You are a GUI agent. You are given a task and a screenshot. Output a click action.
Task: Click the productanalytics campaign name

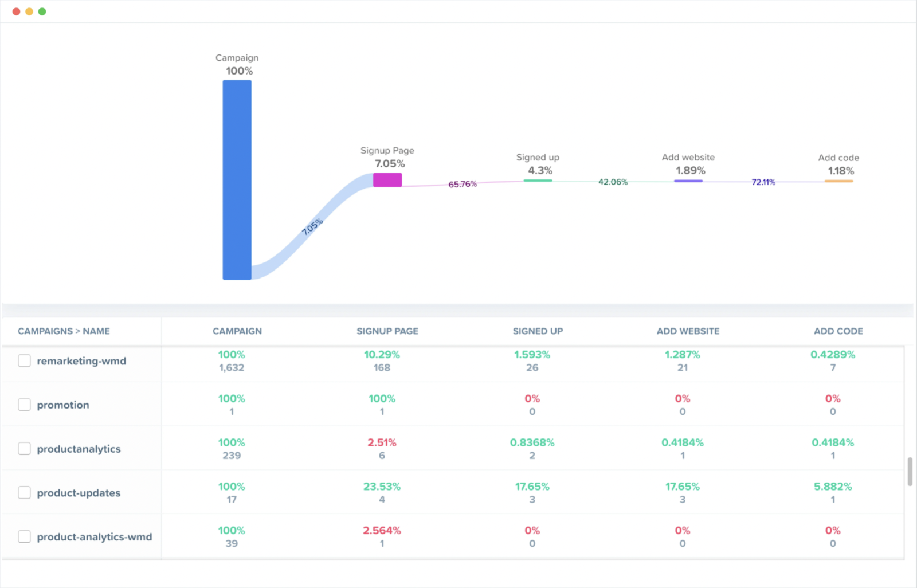pos(79,449)
